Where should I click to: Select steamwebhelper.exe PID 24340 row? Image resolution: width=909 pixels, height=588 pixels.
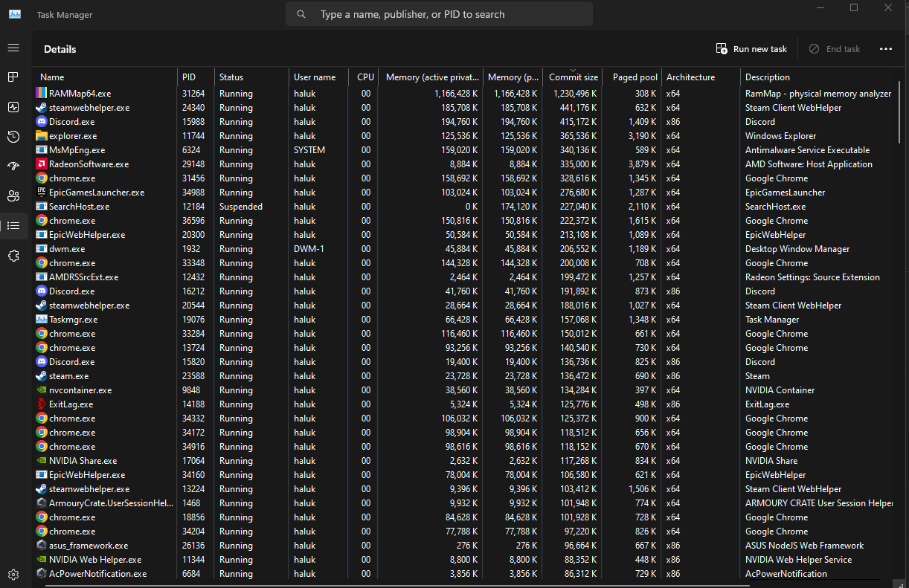(x=464, y=108)
